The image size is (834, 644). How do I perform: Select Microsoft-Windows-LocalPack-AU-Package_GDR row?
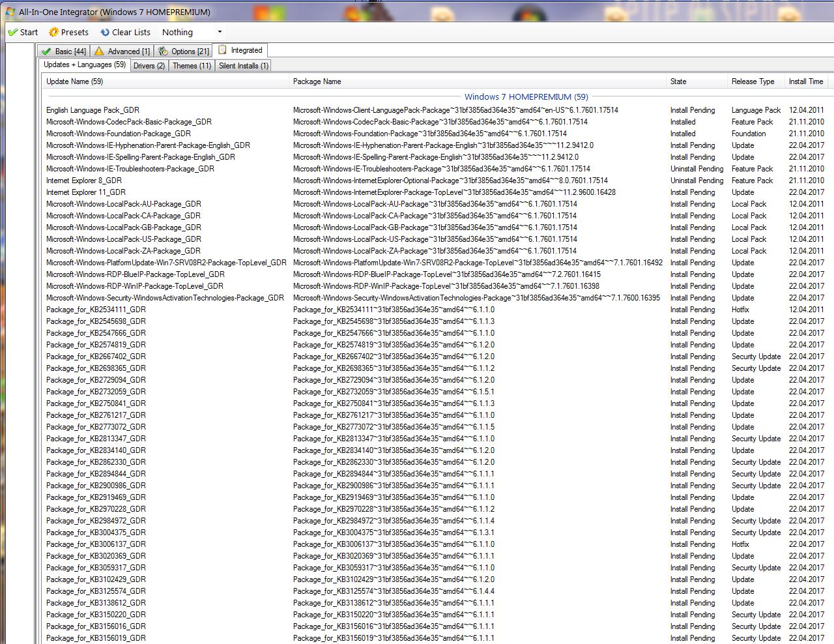click(435, 204)
